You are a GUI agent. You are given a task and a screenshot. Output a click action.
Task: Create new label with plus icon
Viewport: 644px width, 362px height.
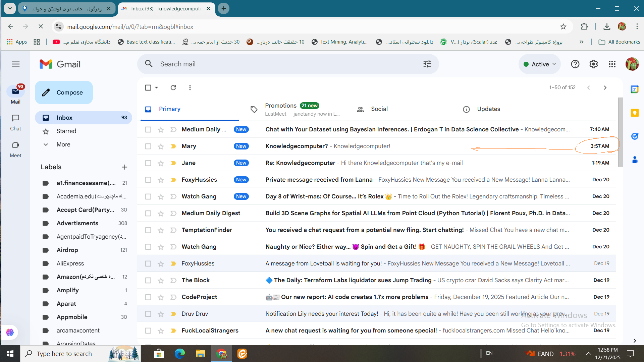[x=124, y=167]
